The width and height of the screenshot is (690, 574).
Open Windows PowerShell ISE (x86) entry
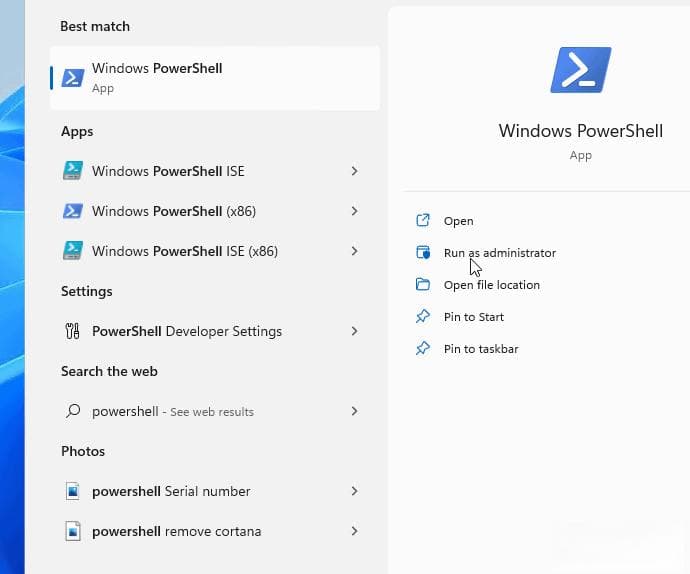[185, 251]
